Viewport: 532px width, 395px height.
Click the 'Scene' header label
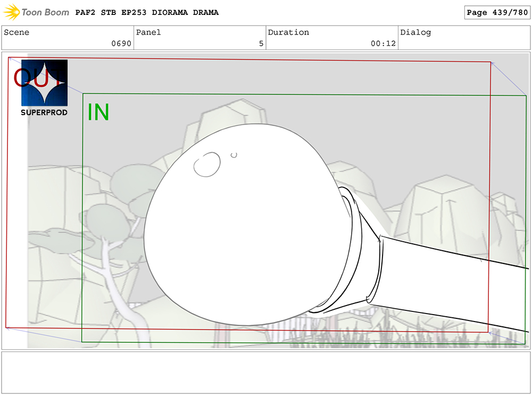click(16, 32)
